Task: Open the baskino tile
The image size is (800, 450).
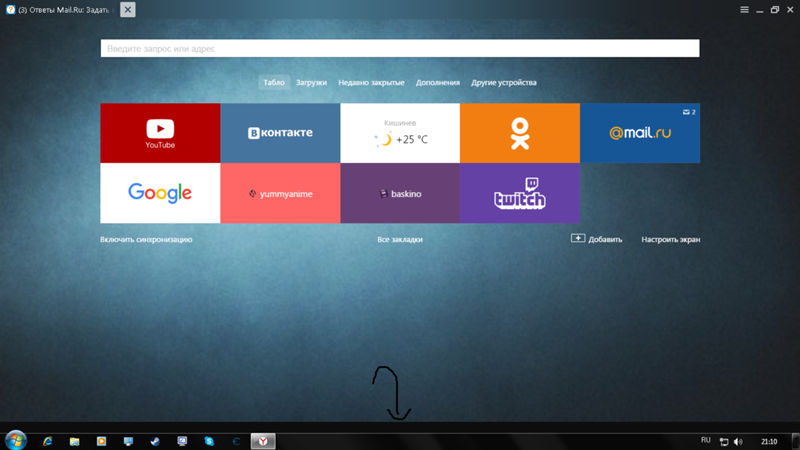Action: pos(400,193)
